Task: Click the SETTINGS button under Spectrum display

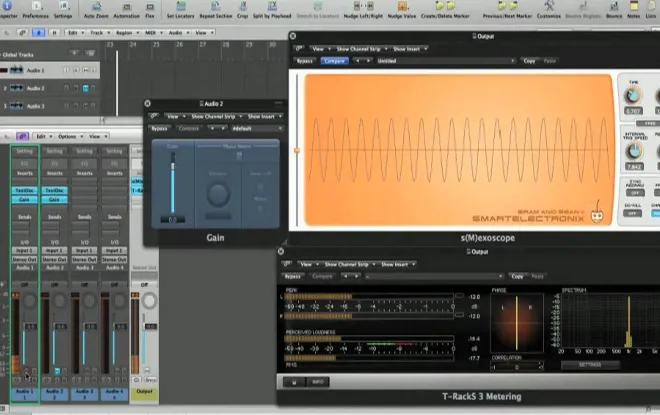Action: (x=590, y=365)
